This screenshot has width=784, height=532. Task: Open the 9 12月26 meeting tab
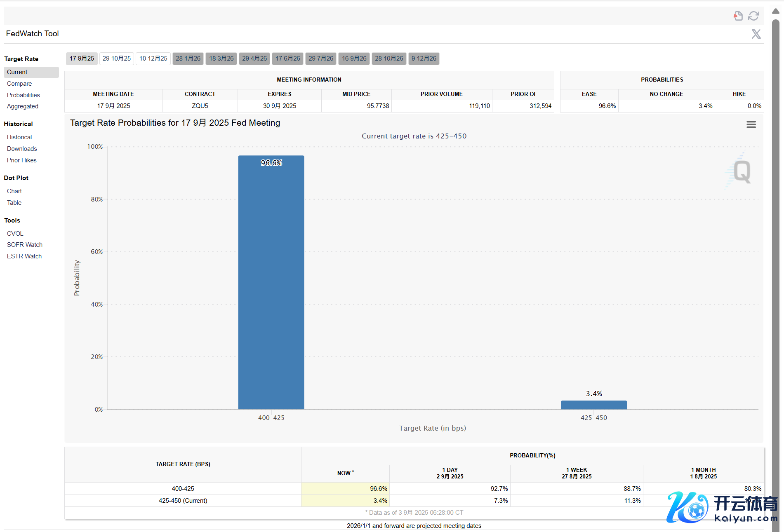[424, 59]
